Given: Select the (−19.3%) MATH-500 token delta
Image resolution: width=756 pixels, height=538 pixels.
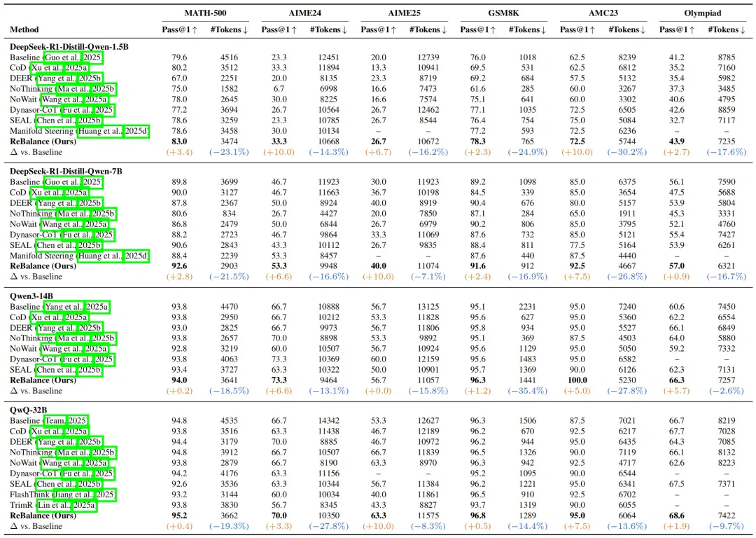Looking at the screenshot, I should [229, 526].
